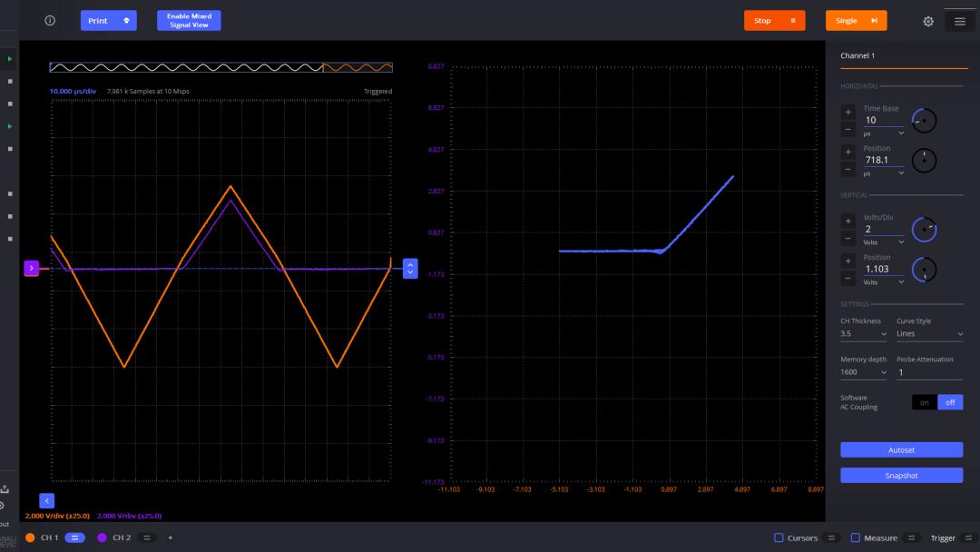Click the Autoset button

point(901,450)
